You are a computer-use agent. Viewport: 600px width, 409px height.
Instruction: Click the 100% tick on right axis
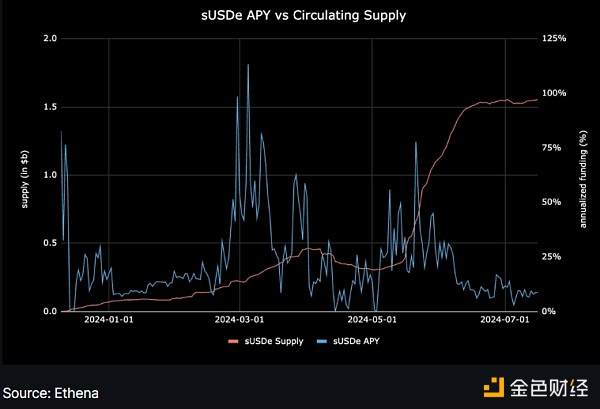(554, 93)
